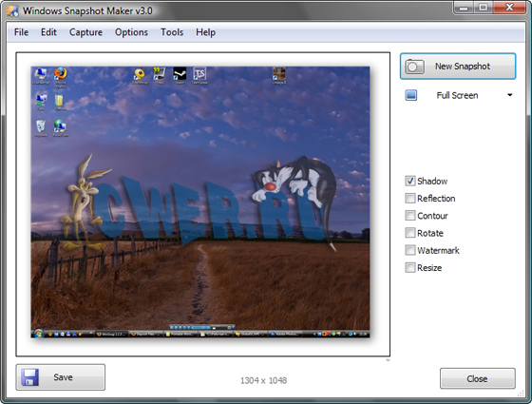
Task: Click the New Snapshot button
Action: (x=458, y=67)
